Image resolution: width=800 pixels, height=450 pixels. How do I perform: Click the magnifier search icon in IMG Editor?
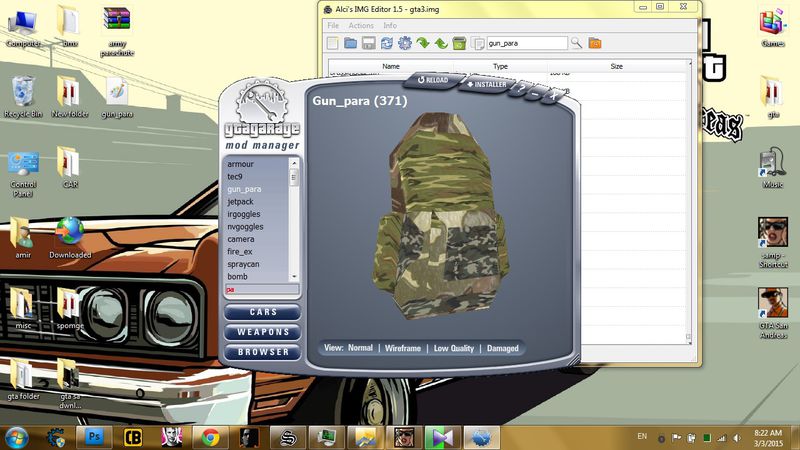click(576, 43)
